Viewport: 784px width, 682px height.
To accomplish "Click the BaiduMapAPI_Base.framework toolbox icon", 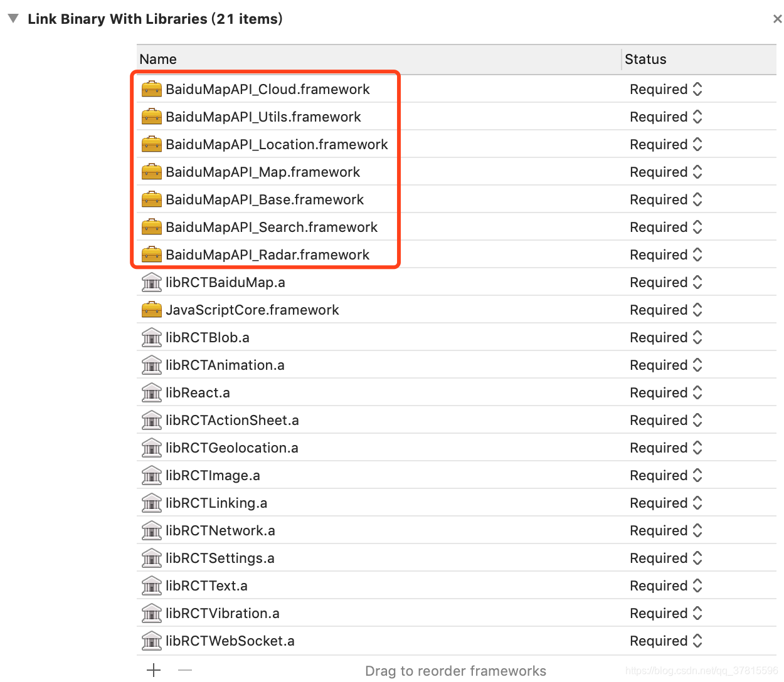I will (x=152, y=199).
